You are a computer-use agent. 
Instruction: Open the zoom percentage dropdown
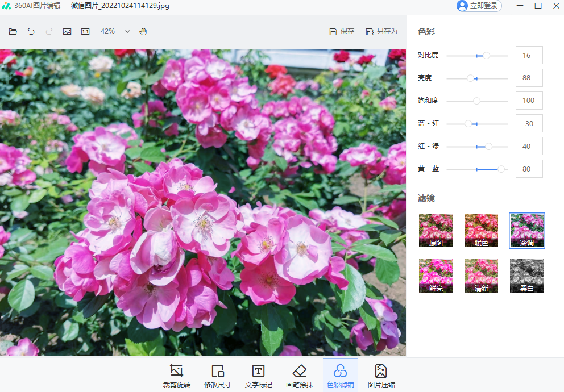(x=127, y=31)
